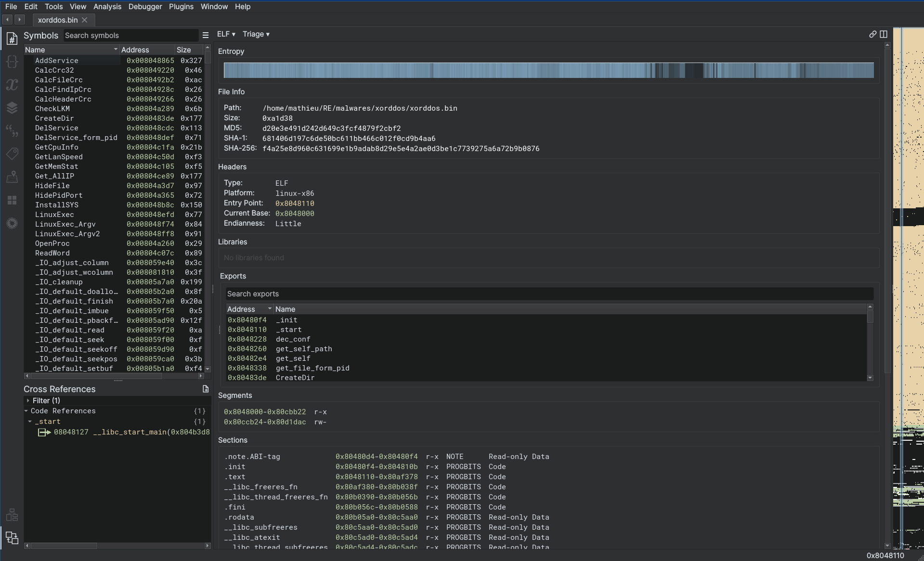
Task: Toggle the Cross References sidebar icon
Action: coord(12,537)
